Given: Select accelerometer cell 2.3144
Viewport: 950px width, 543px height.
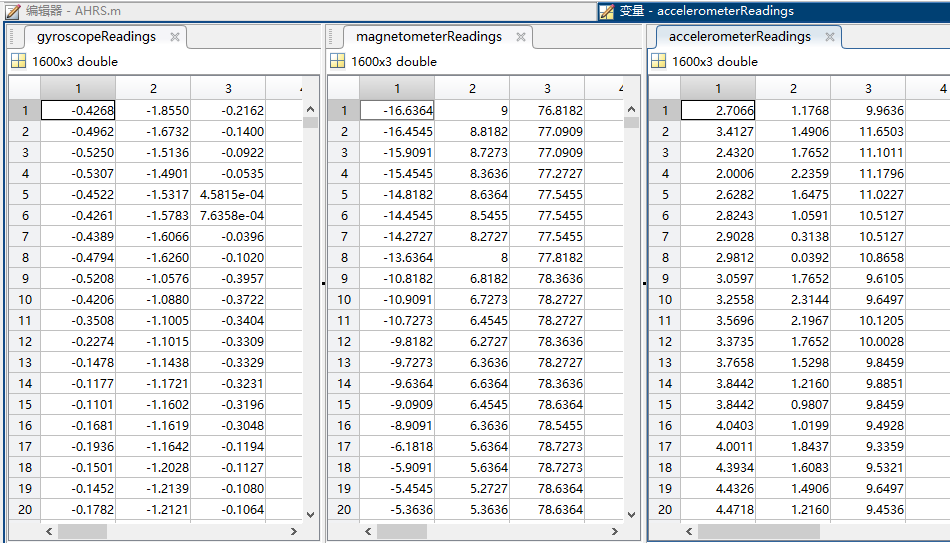Looking at the screenshot, I should click(793, 299).
